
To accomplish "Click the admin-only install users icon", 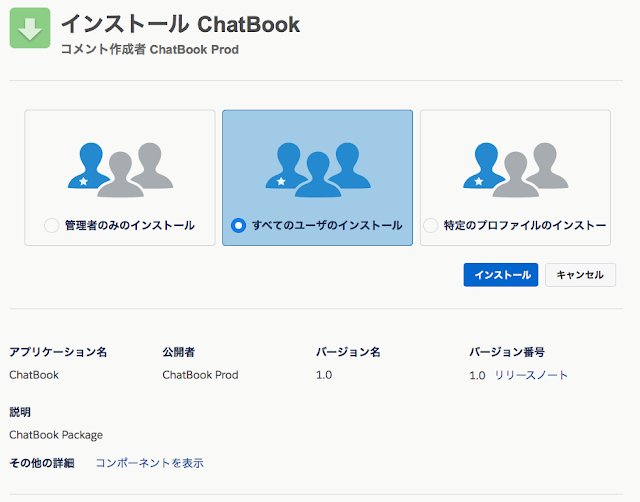I will point(120,170).
